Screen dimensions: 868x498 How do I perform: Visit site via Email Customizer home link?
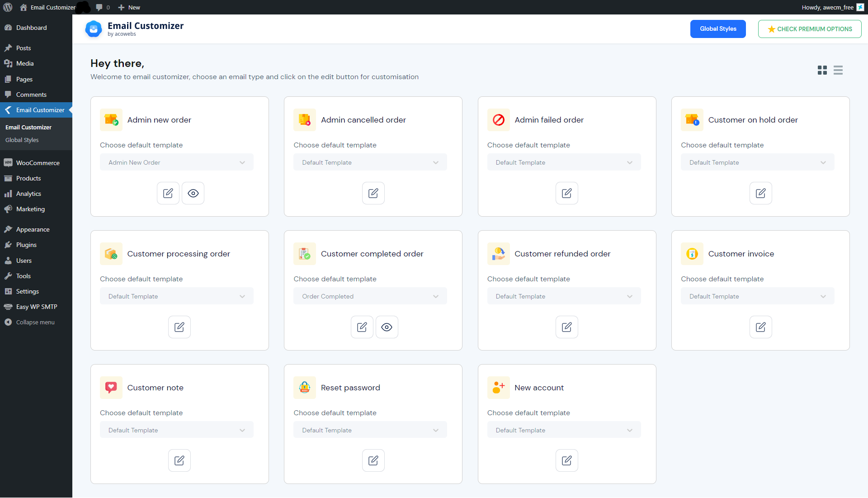[x=47, y=7]
